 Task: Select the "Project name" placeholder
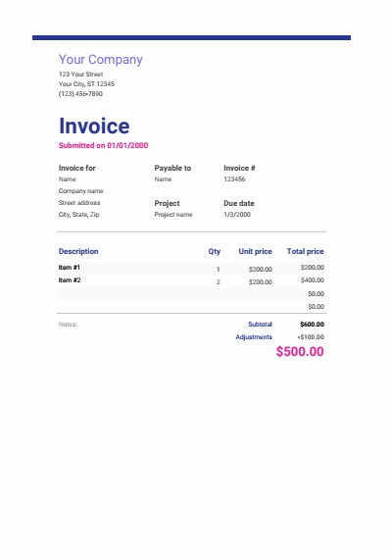tap(173, 215)
